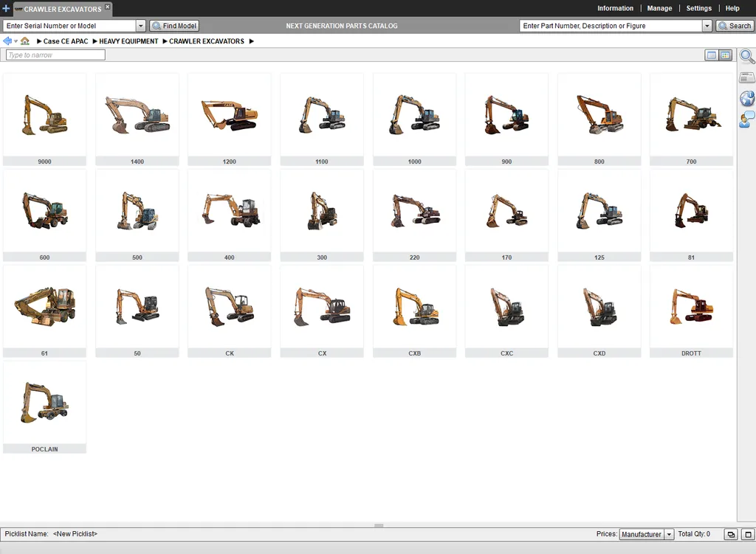Select the 1000 series excavator
This screenshot has width=756, height=554.
coord(414,120)
